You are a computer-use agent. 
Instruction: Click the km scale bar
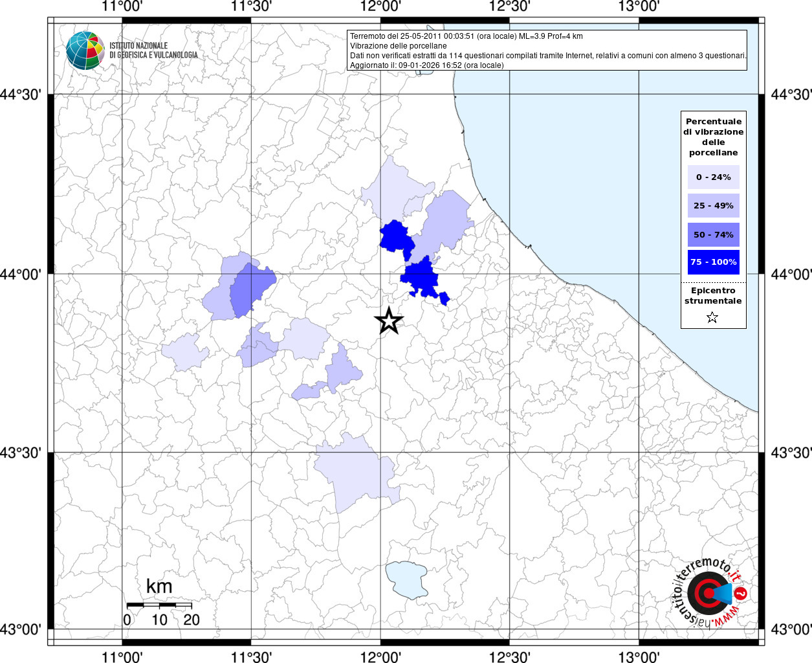click(159, 605)
